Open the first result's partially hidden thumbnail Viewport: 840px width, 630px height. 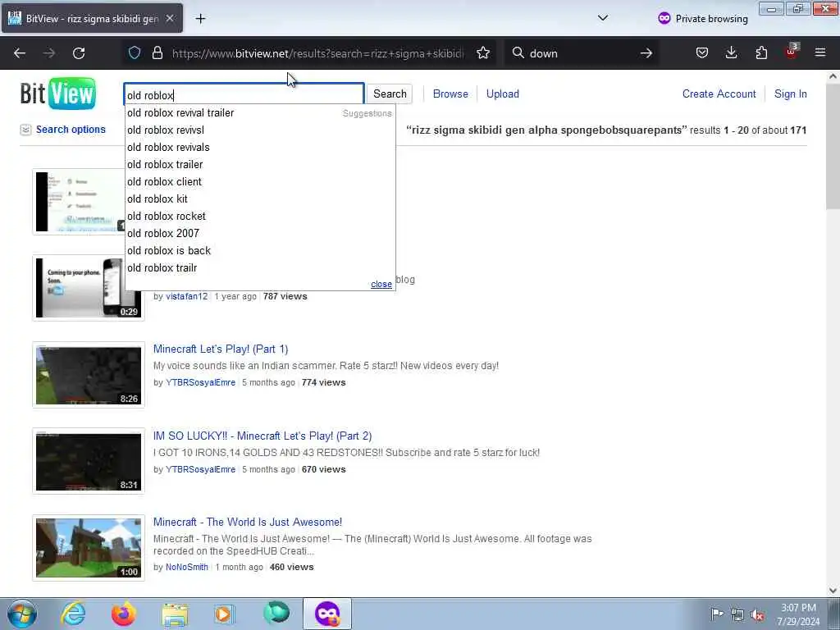[80, 202]
